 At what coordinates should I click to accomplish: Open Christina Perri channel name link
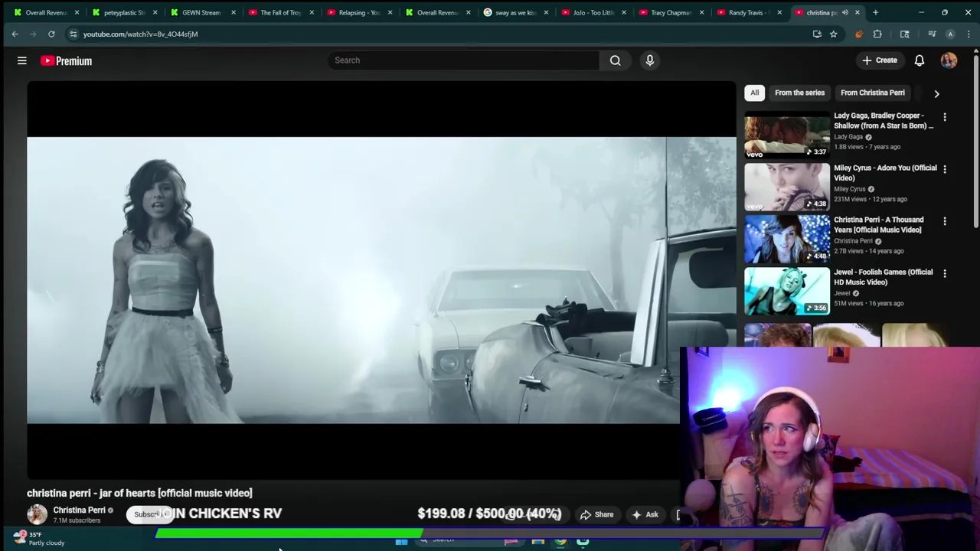tap(79, 510)
